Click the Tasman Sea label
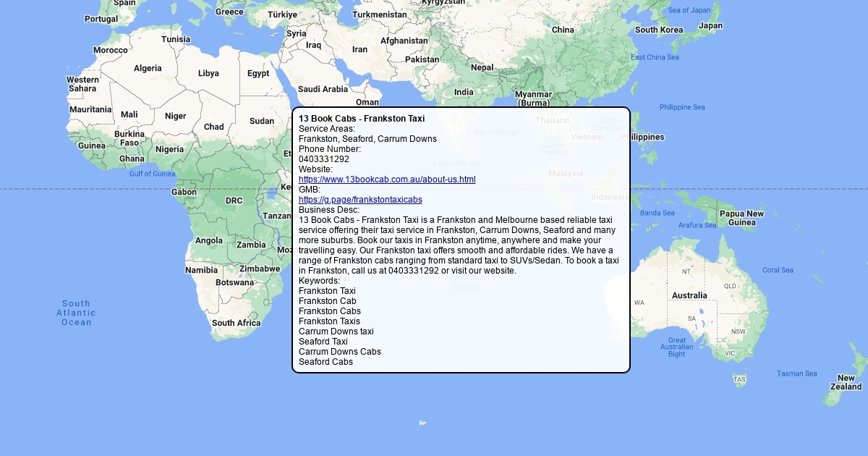The height and width of the screenshot is (456, 868). (x=796, y=373)
